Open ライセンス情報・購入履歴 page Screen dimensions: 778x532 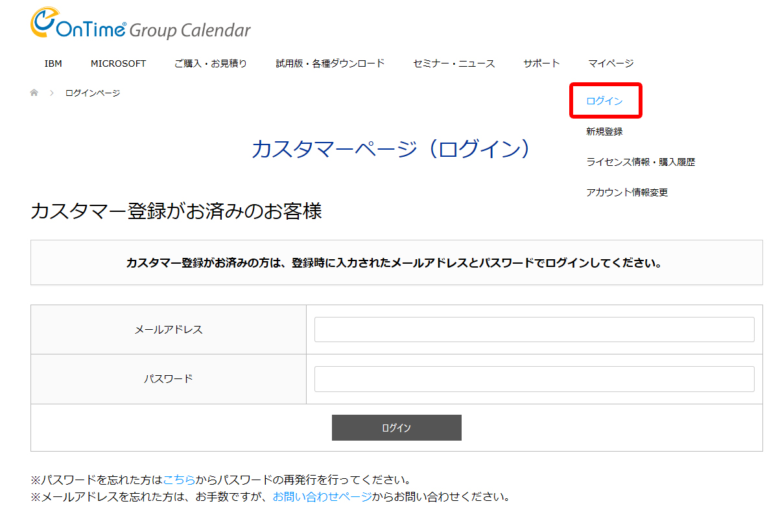point(641,161)
